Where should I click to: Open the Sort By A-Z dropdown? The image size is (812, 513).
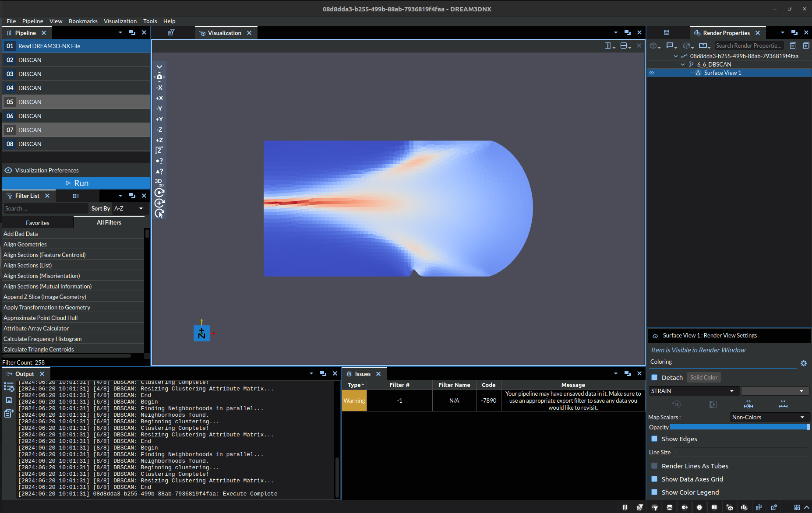(x=129, y=208)
